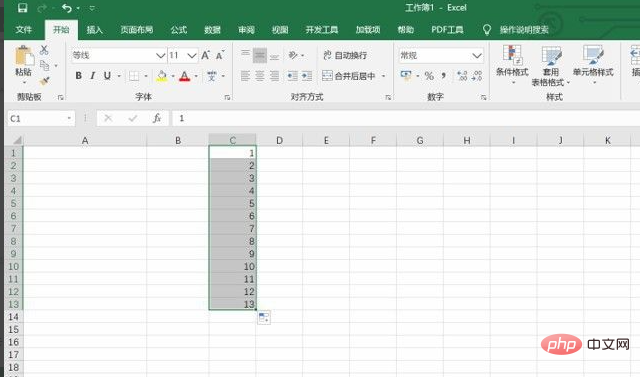Image resolution: width=640 pixels, height=377 pixels.
Task: Click the 操作说明搜索 search box
Action: click(524, 29)
